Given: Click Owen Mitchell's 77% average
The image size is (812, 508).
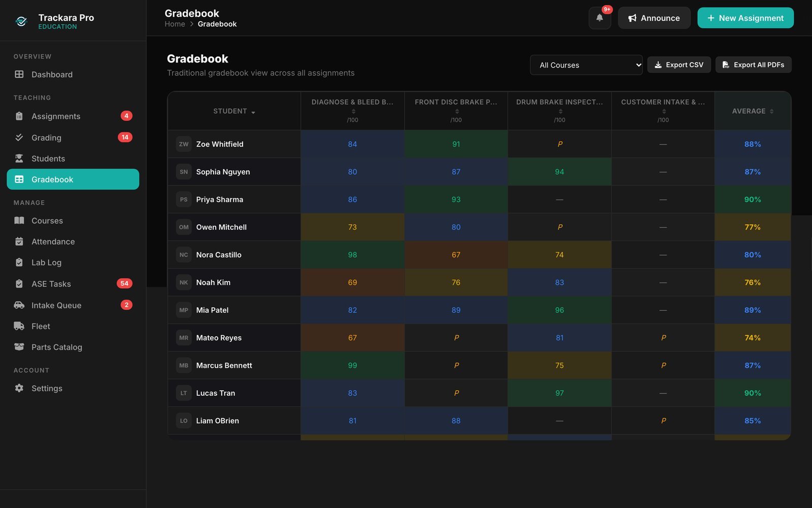Looking at the screenshot, I should pos(753,227).
